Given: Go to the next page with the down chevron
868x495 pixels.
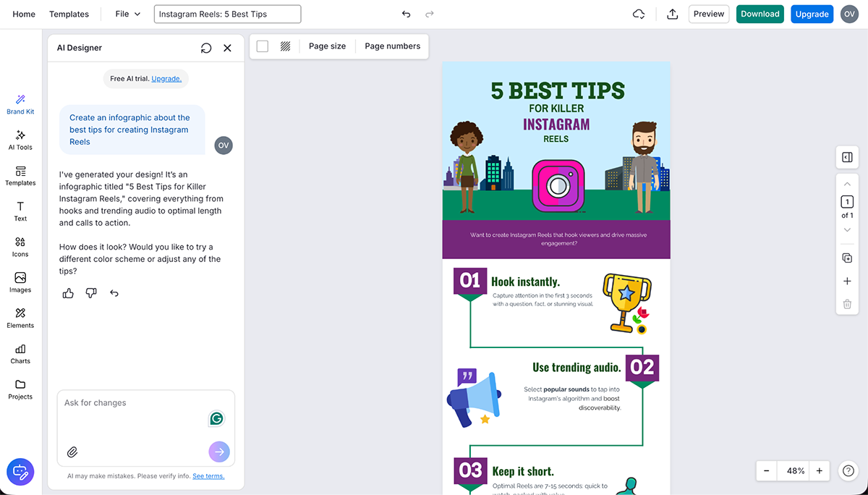Looking at the screenshot, I should 847,229.
